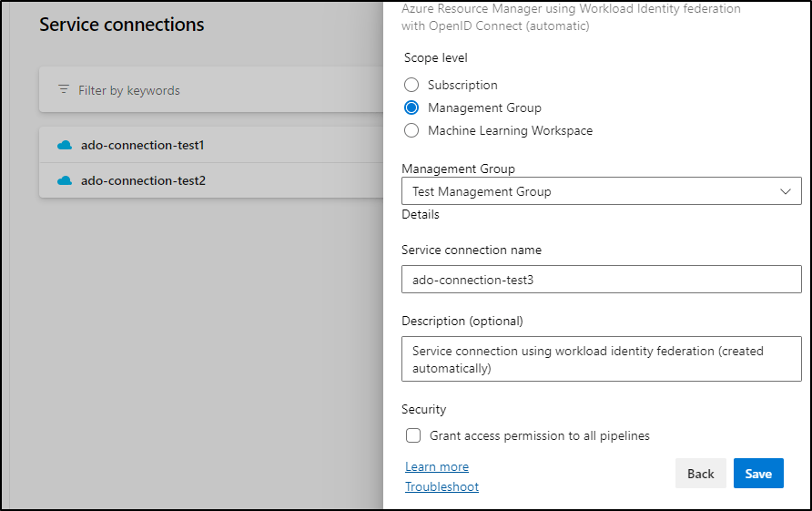Viewport: 812px width, 511px height.
Task: Open the Learn more link
Action: [437, 466]
